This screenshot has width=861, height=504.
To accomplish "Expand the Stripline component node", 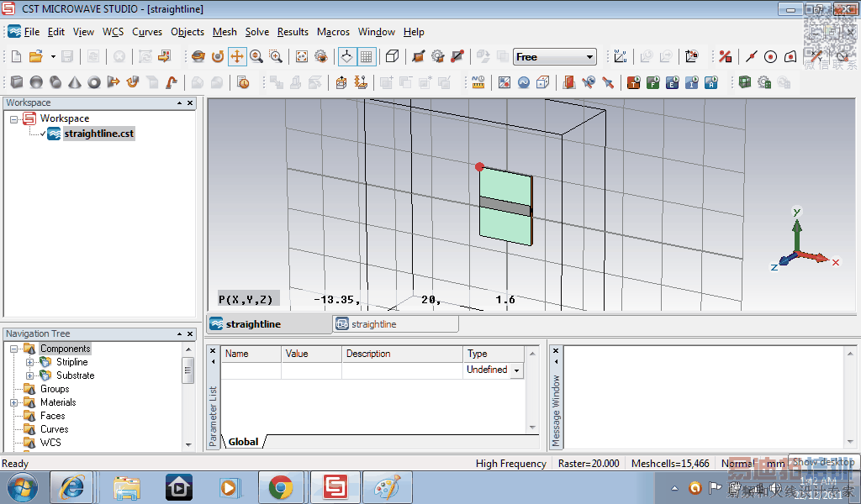I will (x=30, y=362).
